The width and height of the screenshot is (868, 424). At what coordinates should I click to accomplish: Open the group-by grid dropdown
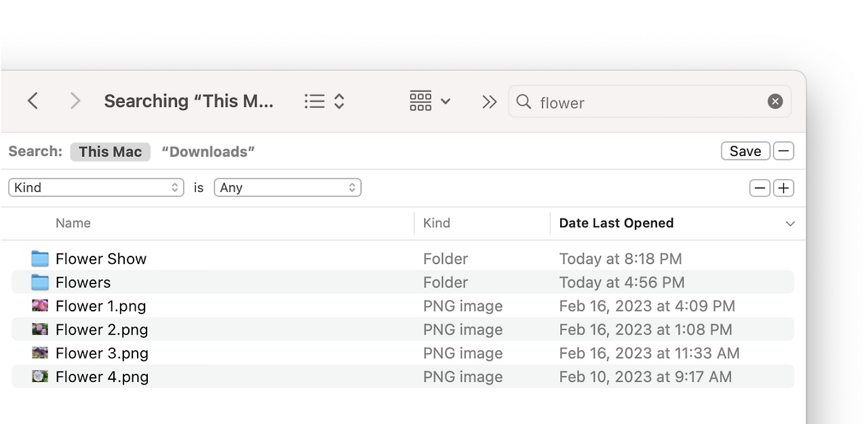point(430,101)
